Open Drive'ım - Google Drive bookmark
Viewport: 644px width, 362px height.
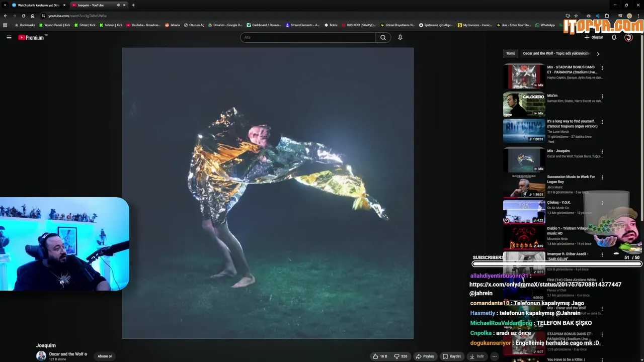[225, 25]
